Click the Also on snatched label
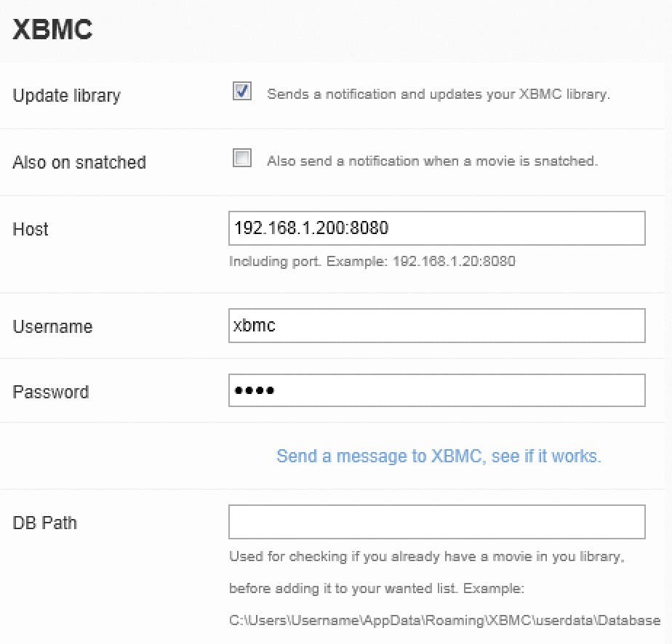The width and height of the screenshot is (672, 644). [x=79, y=162]
